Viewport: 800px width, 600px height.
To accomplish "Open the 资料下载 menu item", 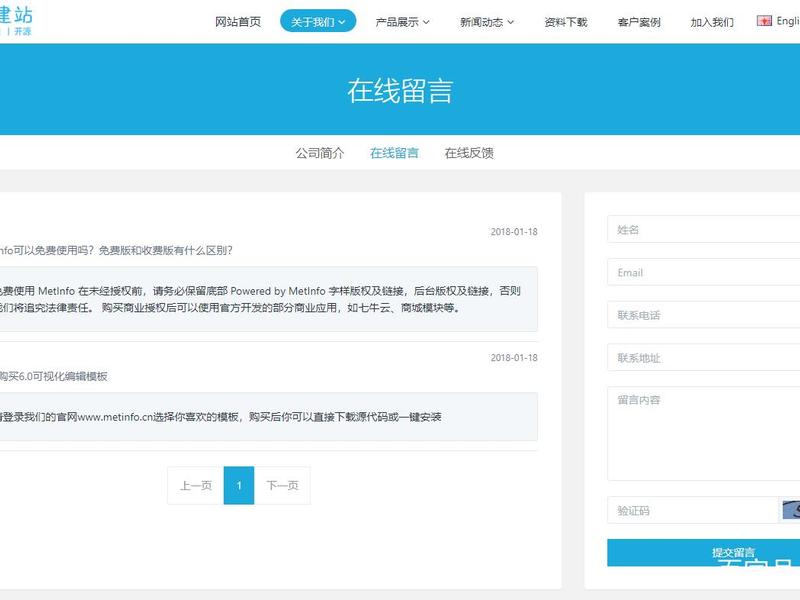I will click(x=565, y=22).
